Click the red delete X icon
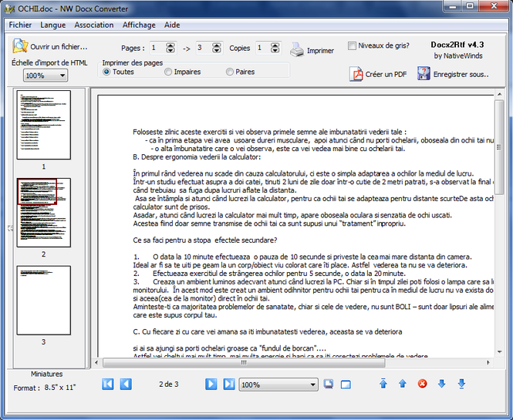Image resolution: width=513 pixels, height=420 pixels. (423, 384)
